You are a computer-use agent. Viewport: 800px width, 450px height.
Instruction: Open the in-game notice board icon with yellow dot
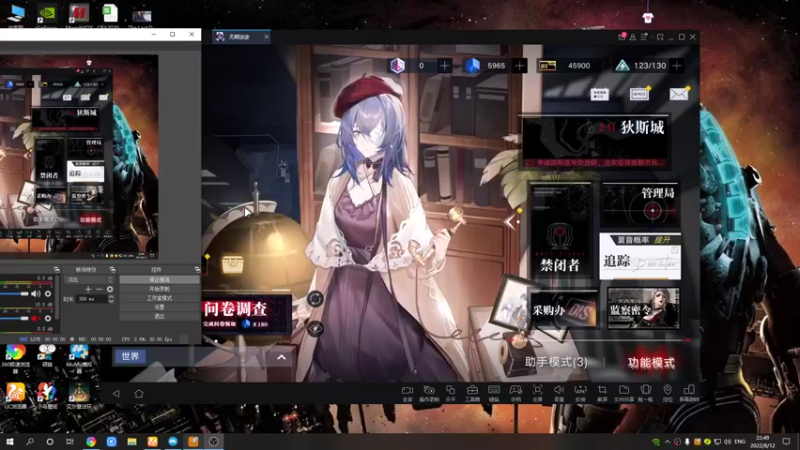click(x=640, y=94)
